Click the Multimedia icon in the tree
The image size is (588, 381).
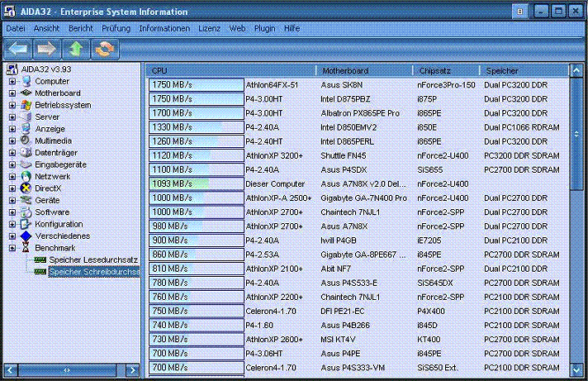tap(26, 140)
